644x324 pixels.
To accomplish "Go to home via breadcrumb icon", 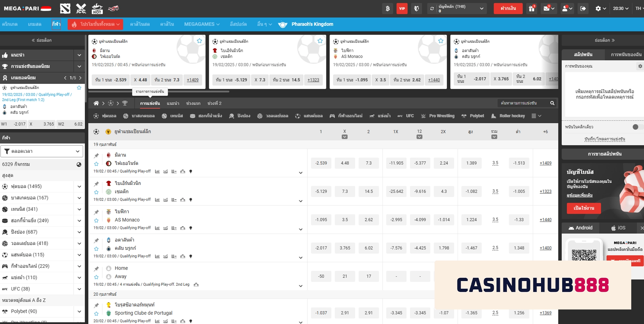I will pyautogui.click(x=96, y=103).
